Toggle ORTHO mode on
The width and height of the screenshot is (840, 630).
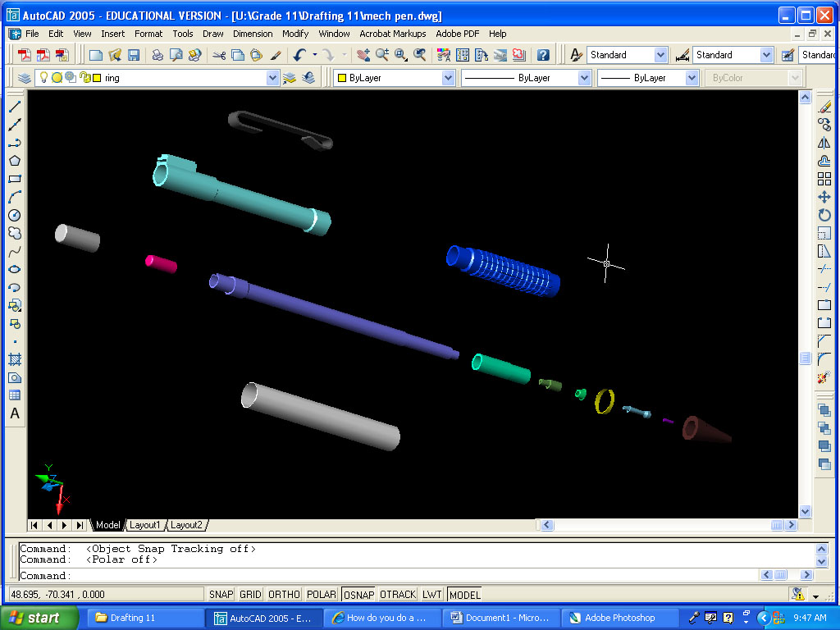pos(284,595)
